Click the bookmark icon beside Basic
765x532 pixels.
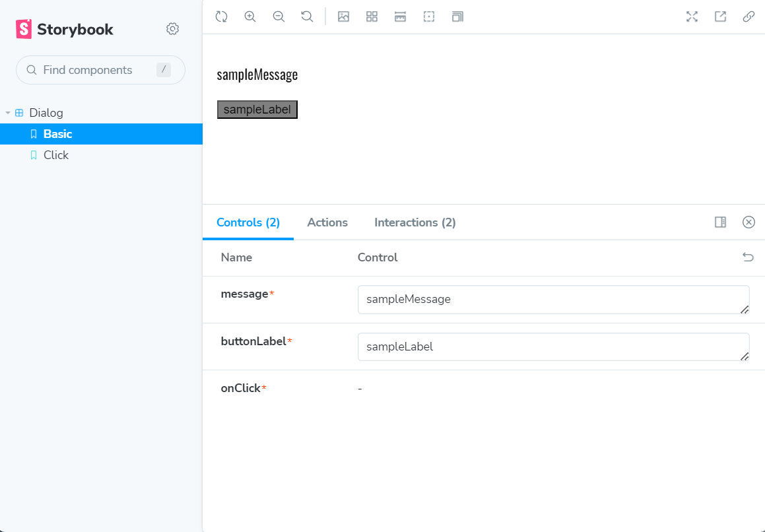click(34, 134)
